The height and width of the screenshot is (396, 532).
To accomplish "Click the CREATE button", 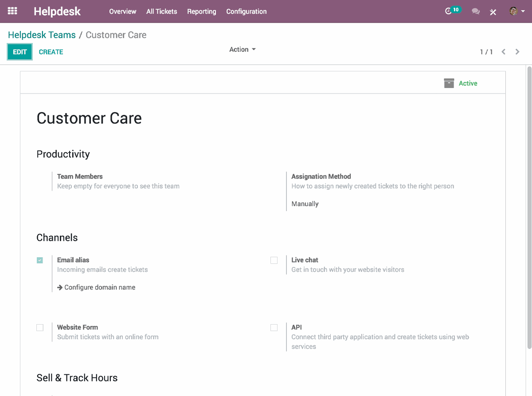I will [51, 52].
